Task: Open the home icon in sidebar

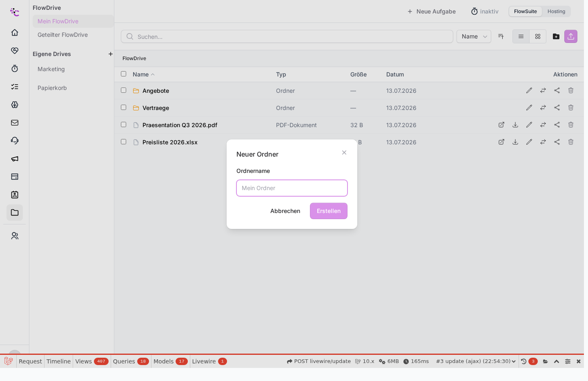Action: 15,32
